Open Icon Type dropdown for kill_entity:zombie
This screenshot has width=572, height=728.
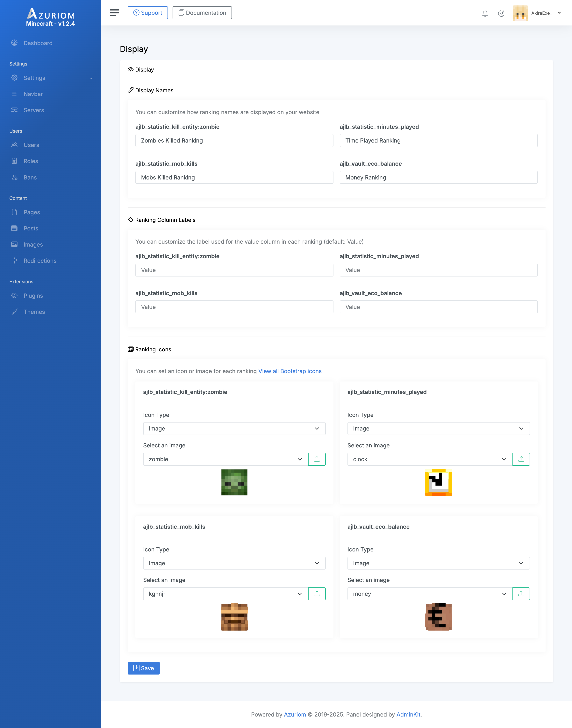[x=234, y=428]
